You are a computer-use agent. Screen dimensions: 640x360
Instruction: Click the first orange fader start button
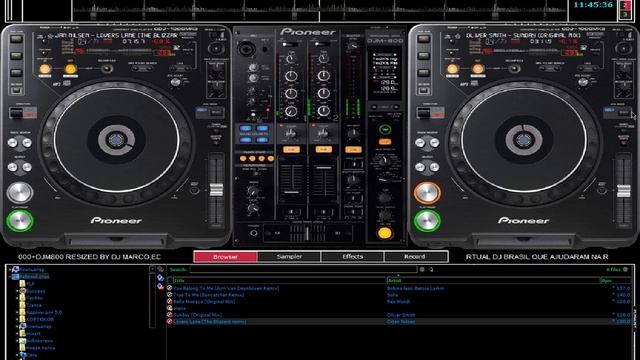coord(244,158)
